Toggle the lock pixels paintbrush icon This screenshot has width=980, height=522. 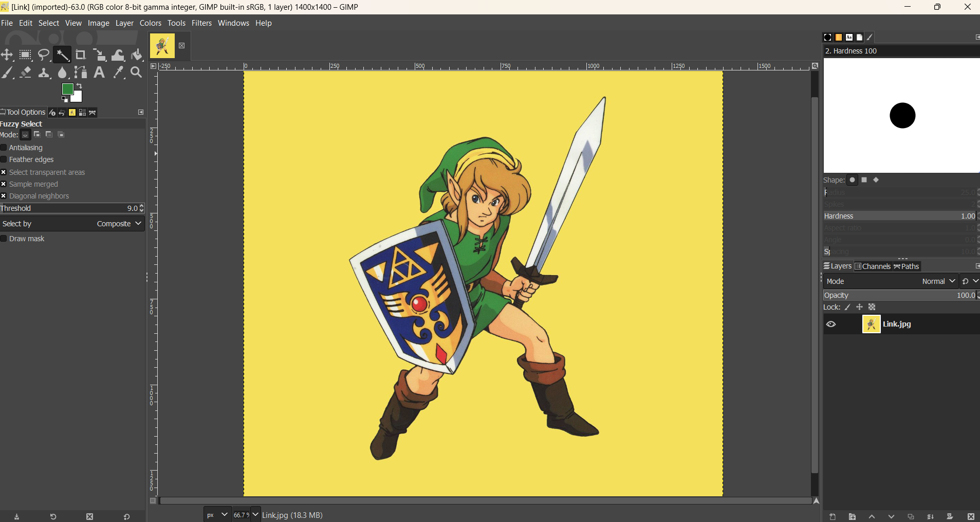[847, 307]
